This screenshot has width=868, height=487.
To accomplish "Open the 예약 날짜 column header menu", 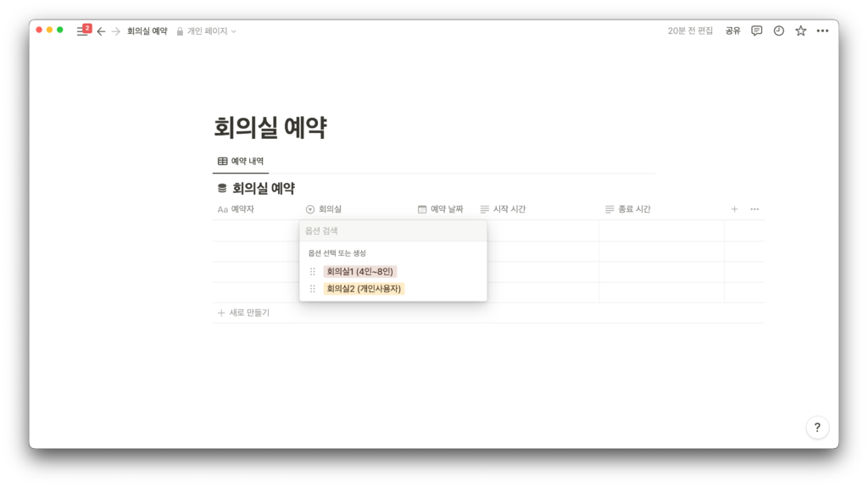I will click(x=441, y=209).
